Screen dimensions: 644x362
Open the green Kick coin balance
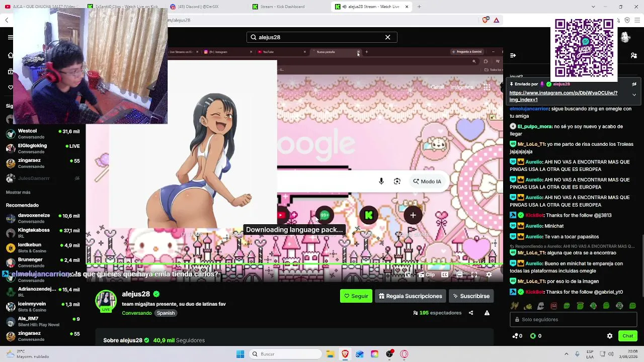point(536,336)
